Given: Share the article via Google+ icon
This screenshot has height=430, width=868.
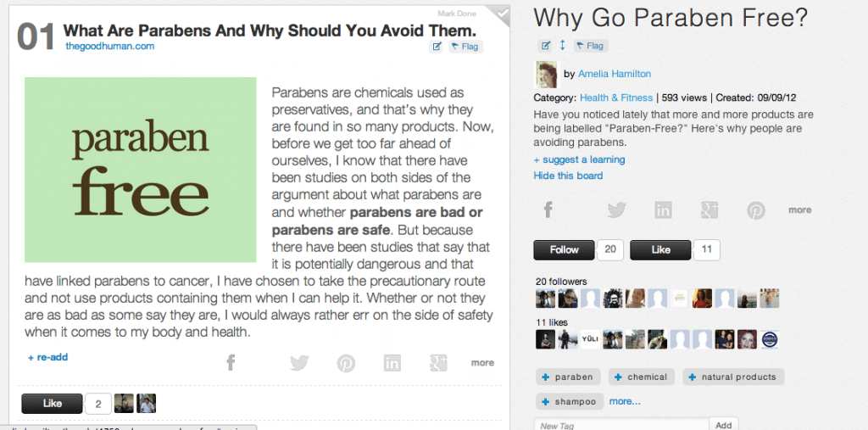Looking at the screenshot, I should 438,363.
